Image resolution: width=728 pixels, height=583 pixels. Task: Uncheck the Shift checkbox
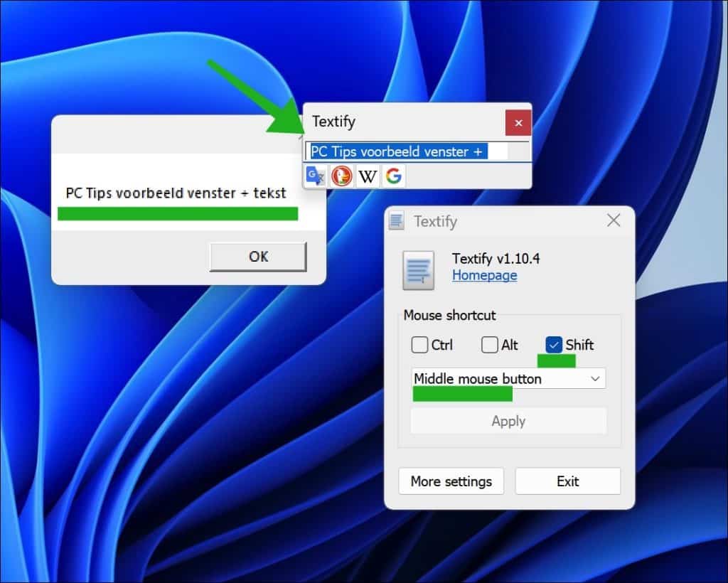[x=553, y=345]
